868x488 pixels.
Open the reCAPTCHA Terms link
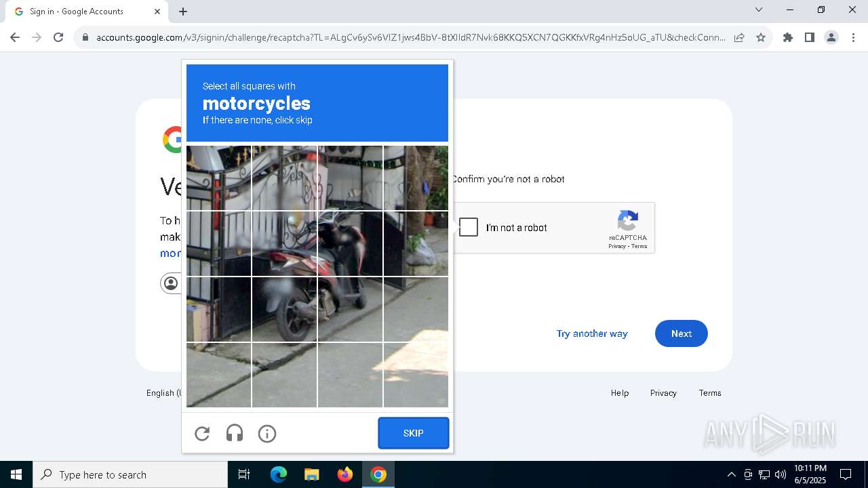pos(639,246)
